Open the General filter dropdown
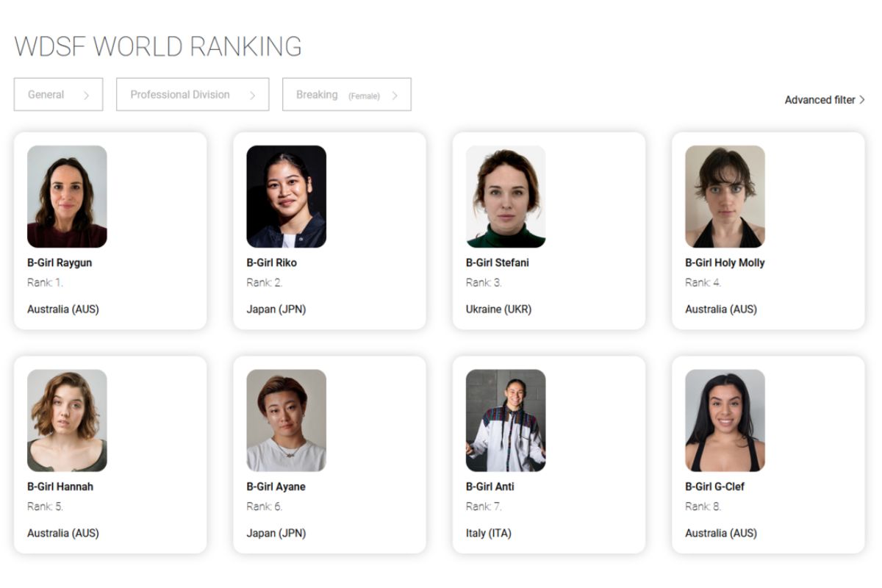882x588 pixels. (58, 95)
